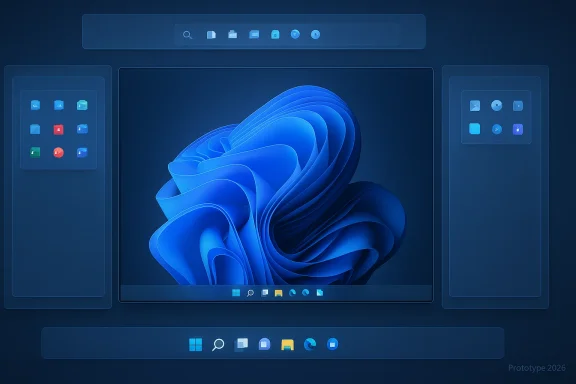Launch yellow File Explorer folder in bottom dock

287,345
